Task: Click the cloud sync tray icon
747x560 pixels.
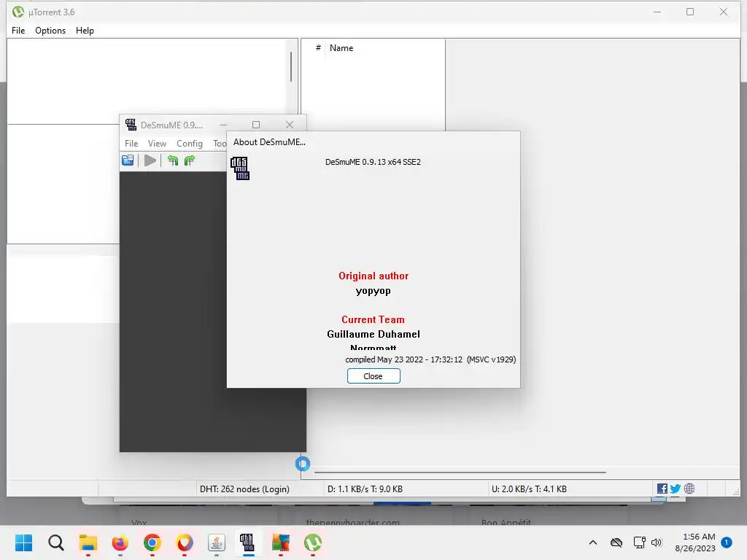Action: coord(616,542)
